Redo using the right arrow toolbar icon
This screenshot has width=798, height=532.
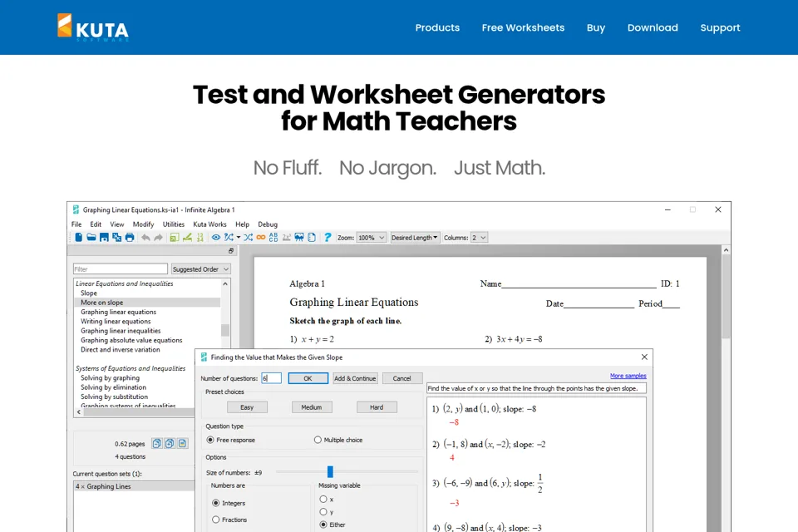point(158,237)
